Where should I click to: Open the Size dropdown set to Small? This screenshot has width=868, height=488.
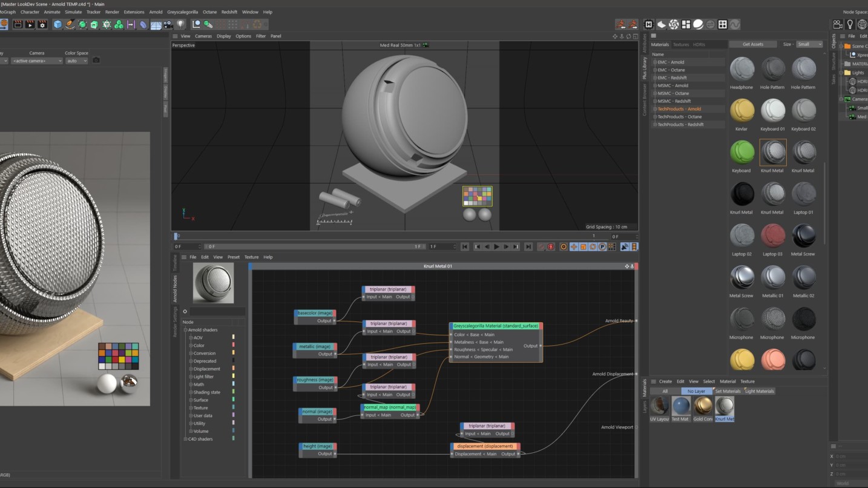[809, 44]
